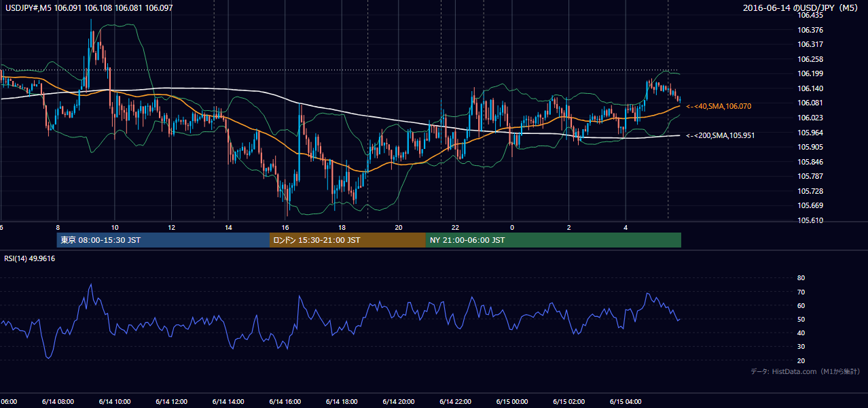
Task: Click the 106.435 price axis label
Action: pyautogui.click(x=811, y=15)
